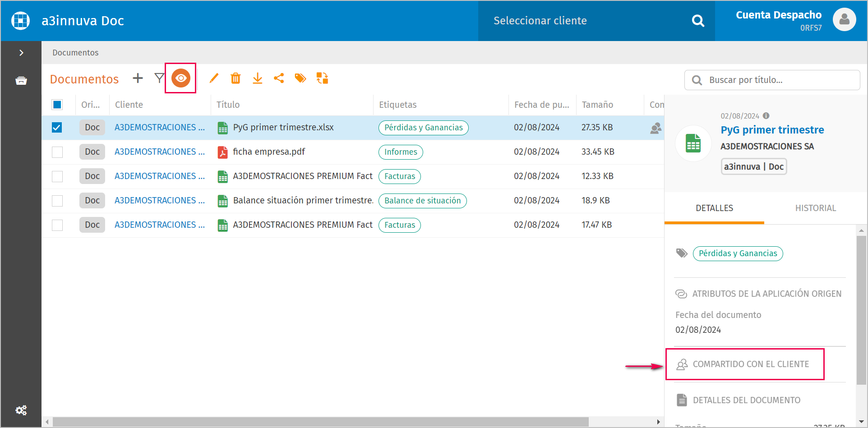Expand the left sidebar with the chevron
This screenshot has height=428, width=868.
click(x=21, y=53)
